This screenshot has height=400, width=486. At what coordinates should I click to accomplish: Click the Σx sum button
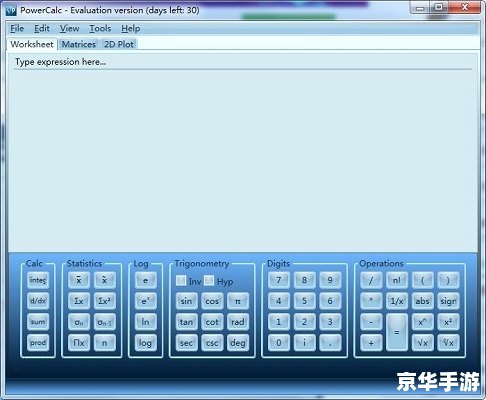(x=79, y=301)
